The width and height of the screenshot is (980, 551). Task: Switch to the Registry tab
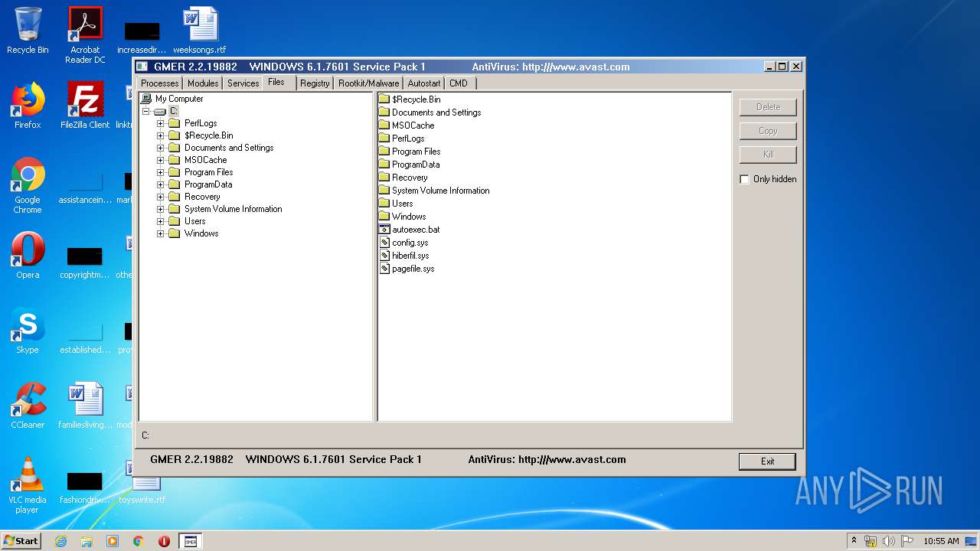click(x=315, y=83)
